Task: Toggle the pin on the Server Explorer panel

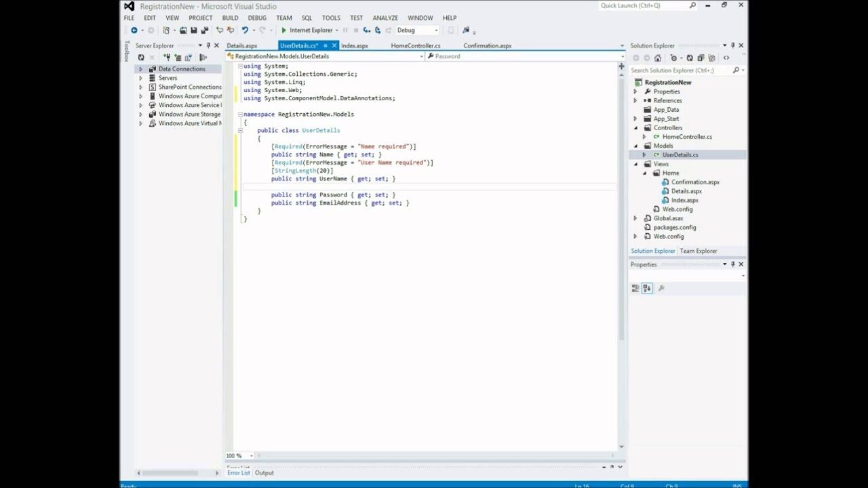Action: (209, 45)
